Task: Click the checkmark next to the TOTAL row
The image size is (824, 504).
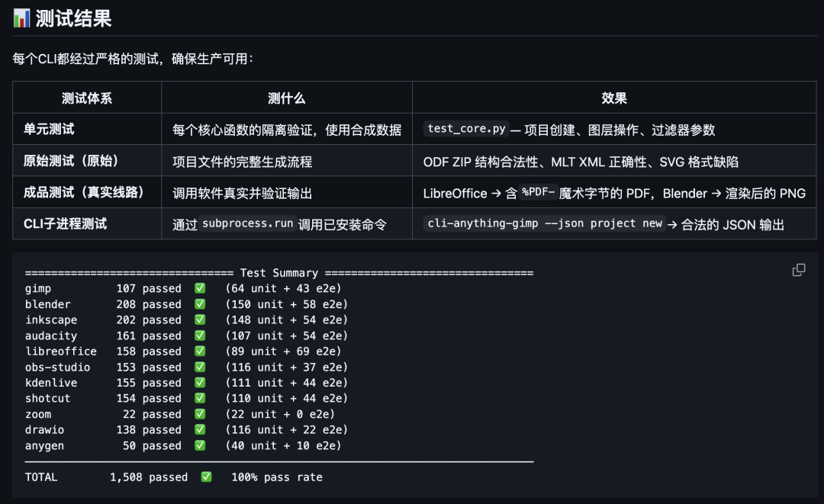Action: click(x=206, y=477)
